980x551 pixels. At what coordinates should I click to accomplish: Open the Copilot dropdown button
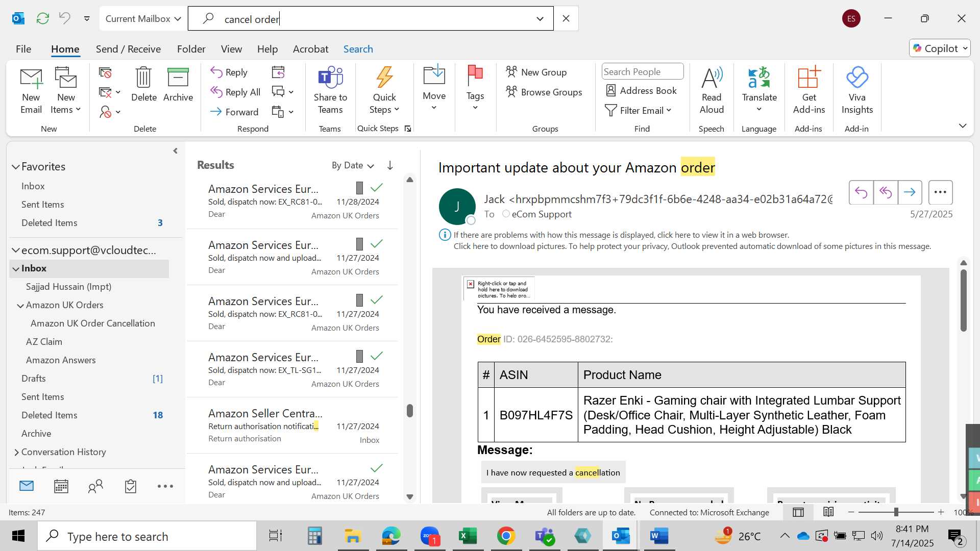coord(940,48)
